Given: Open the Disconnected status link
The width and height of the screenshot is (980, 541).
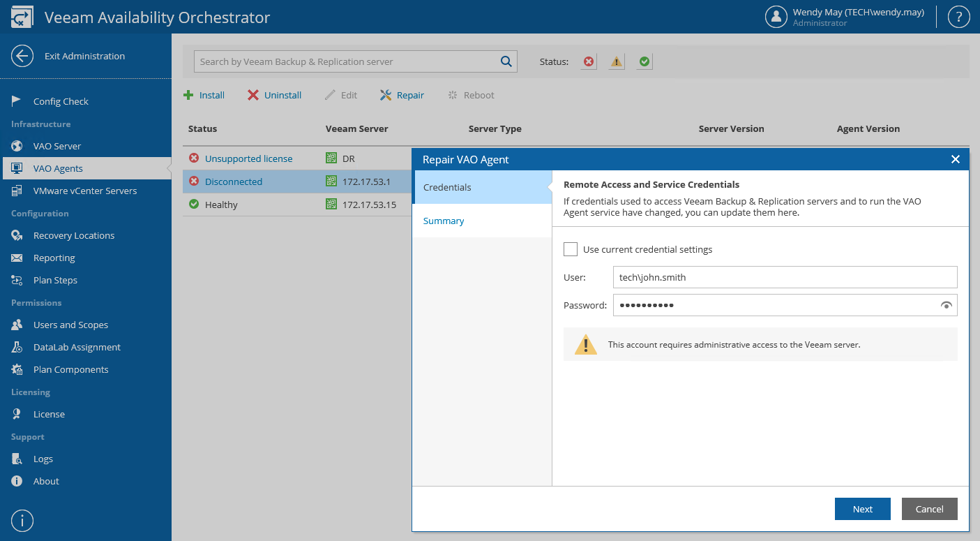Looking at the screenshot, I should (x=234, y=181).
